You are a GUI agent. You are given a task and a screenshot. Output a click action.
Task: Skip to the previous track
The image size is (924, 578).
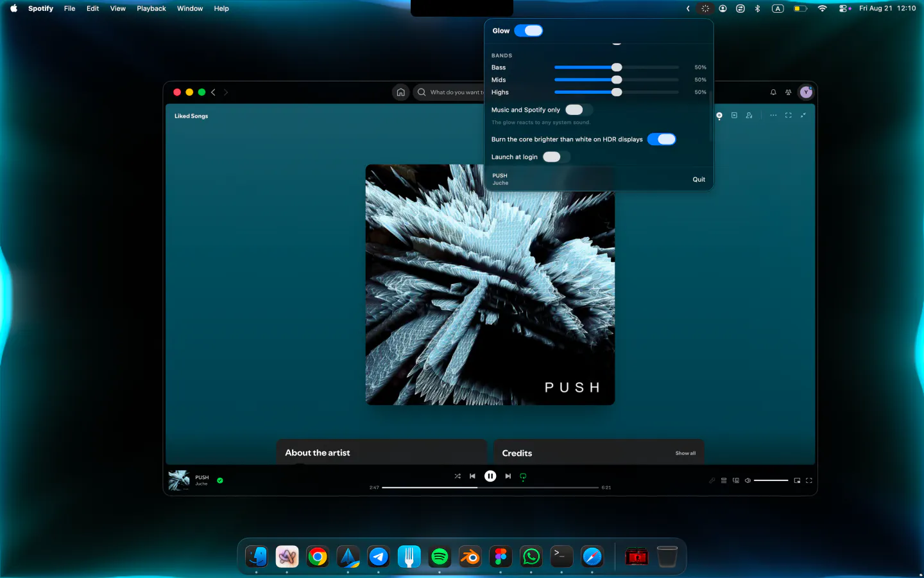(x=473, y=476)
